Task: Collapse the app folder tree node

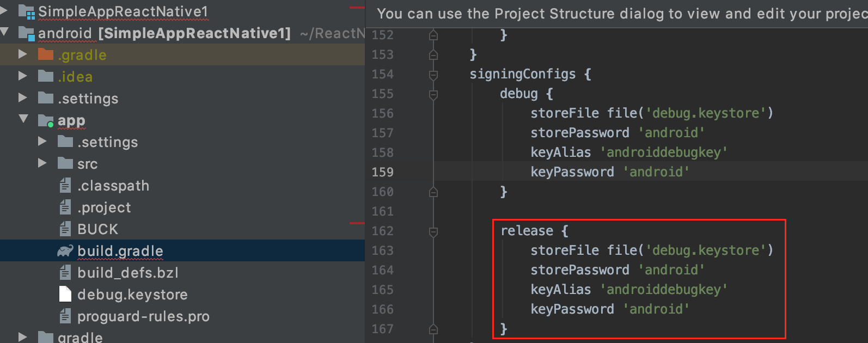Action: (x=23, y=118)
